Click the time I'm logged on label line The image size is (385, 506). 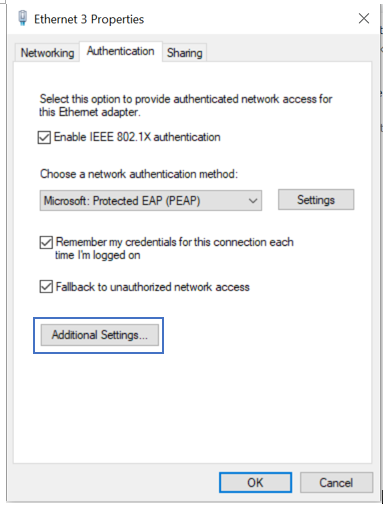[98, 255]
